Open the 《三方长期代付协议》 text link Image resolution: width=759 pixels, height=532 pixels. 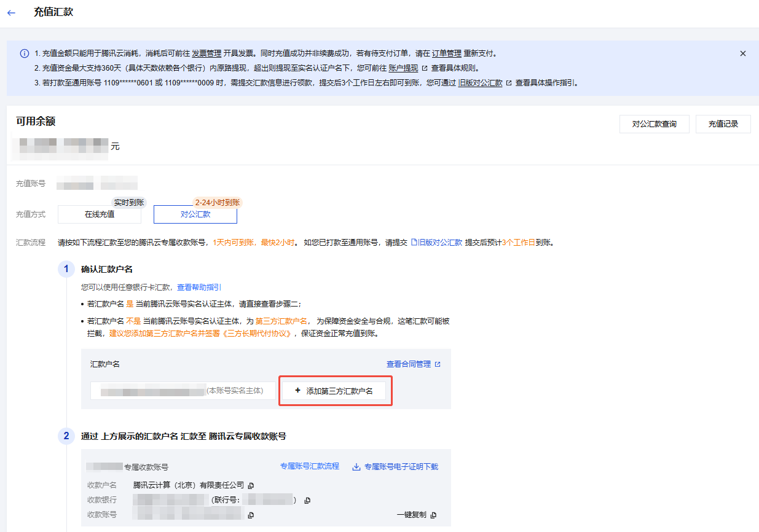[258, 334]
